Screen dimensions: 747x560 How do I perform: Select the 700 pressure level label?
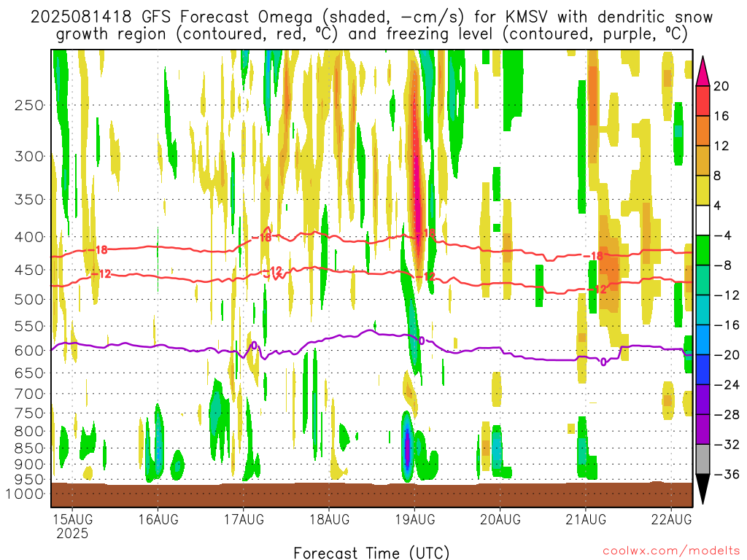pyautogui.click(x=29, y=394)
